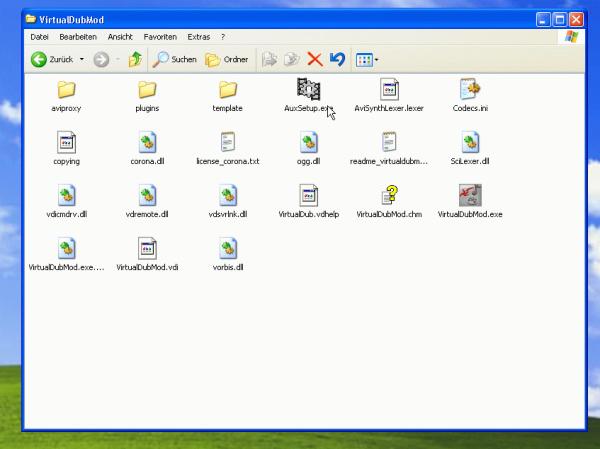
Task: Click the Suchen search button
Action: click(x=174, y=59)
